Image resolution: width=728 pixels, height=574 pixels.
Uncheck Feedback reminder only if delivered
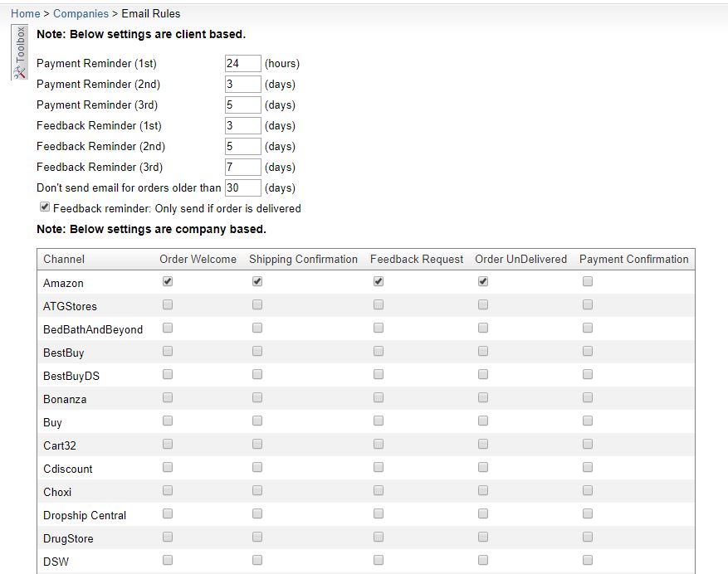[45, 207]
